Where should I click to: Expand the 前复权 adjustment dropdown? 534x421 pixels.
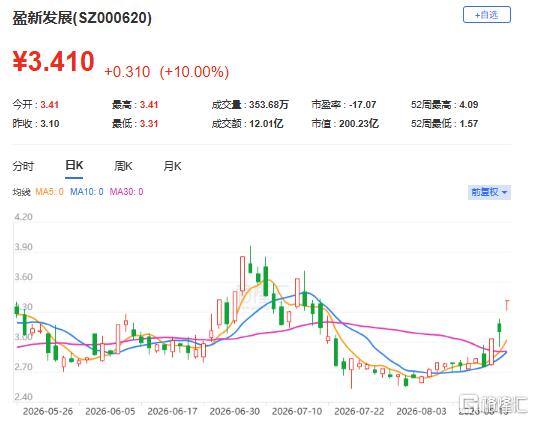point(489,192)
